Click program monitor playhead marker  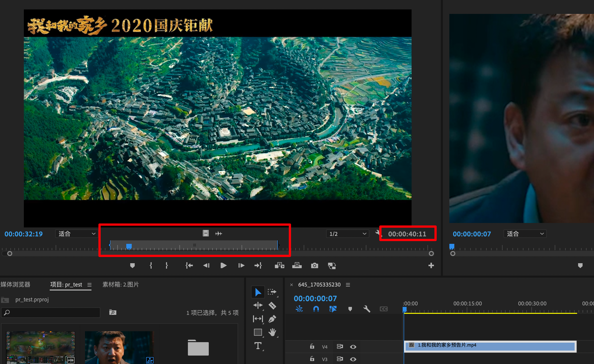coord(452,246)
